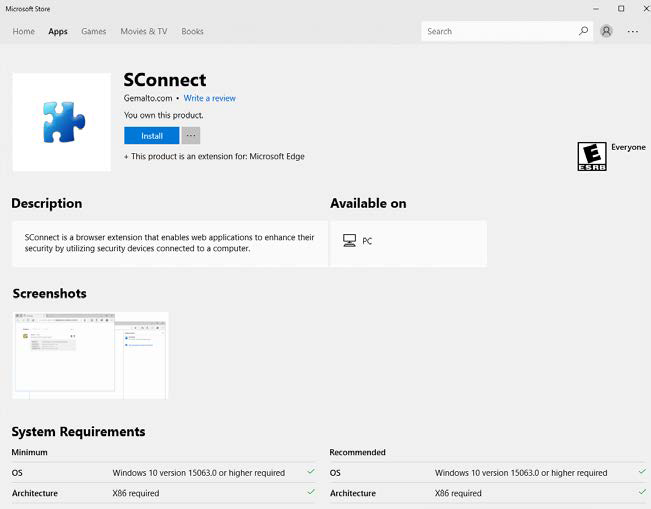Click Minimum OS Windows 10 version requirement
Viewport: 651px width, 509px height.
click(x=198, y=473)
